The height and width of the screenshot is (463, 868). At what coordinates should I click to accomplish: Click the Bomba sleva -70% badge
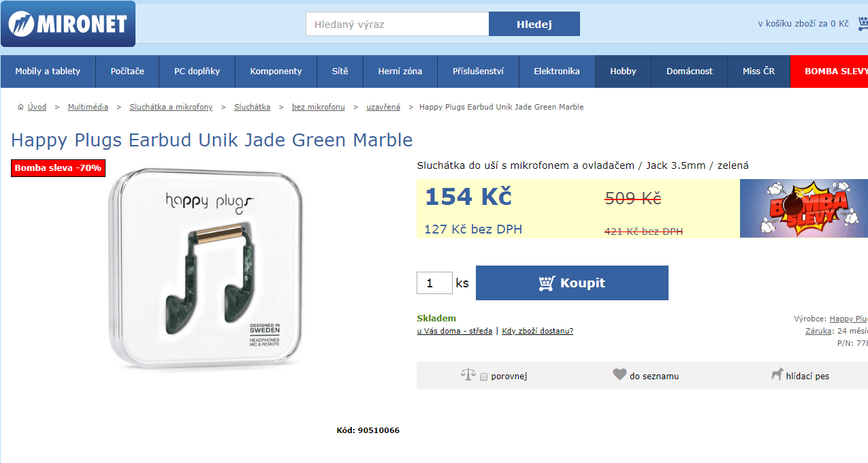[x=58, y=168]
